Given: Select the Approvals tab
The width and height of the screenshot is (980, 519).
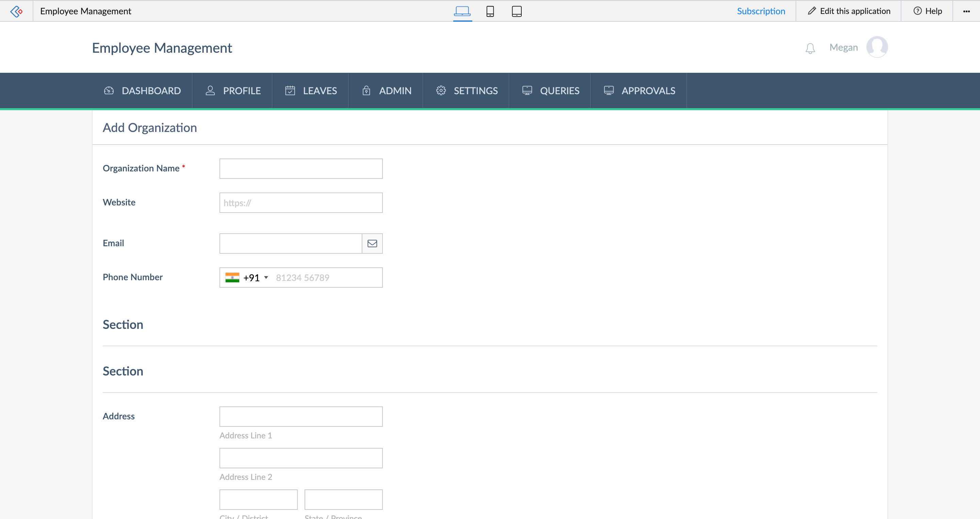Looking at the screenshot, I should 639,90.
